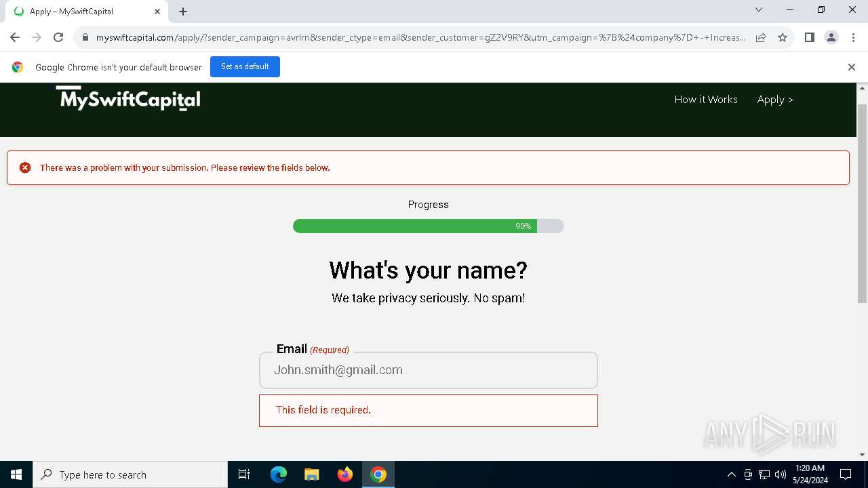
Task: Select the Apply – MySwiftCapital tab
Action: click(x=87, y=12)
